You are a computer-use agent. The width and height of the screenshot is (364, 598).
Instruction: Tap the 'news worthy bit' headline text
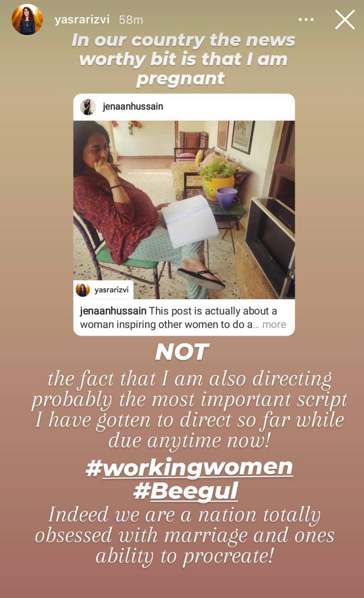[x=182, y=59]
